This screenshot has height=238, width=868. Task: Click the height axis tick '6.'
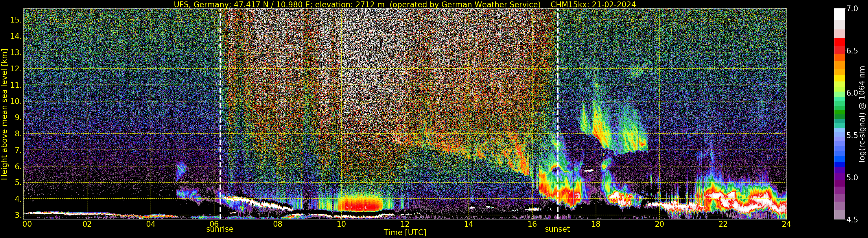[18, 166]
